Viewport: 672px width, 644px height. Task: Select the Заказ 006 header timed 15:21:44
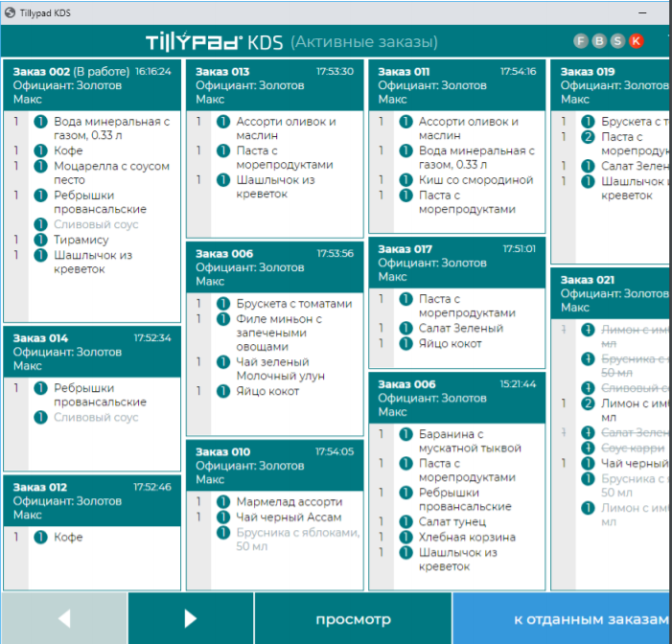(x=457, y=398)
